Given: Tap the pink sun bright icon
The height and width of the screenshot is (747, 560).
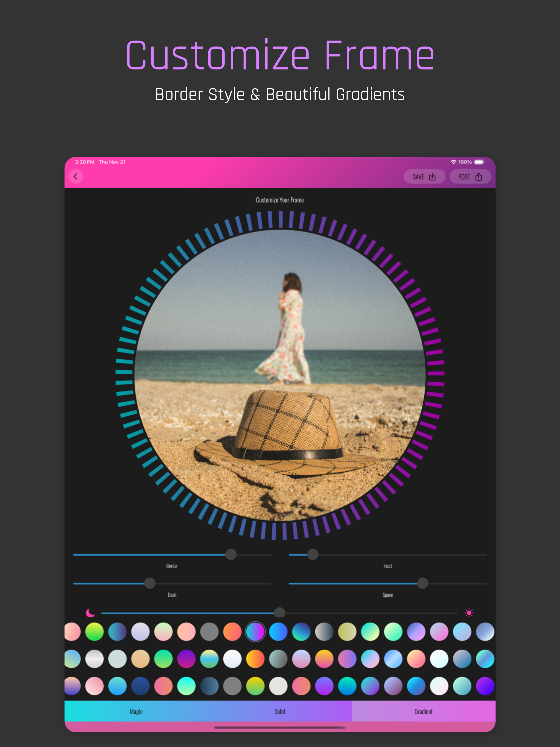Looking at the screenshot, I should click(x=469, y=612).
